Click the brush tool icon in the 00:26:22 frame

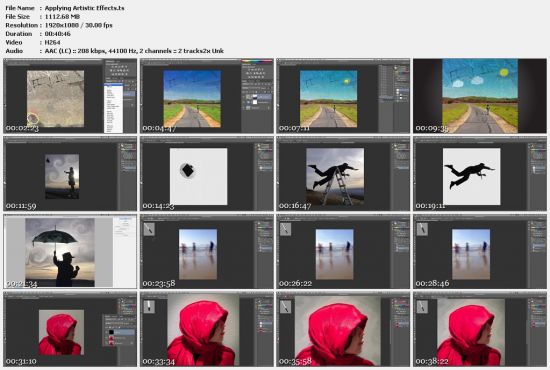click(x=286, y=229)
